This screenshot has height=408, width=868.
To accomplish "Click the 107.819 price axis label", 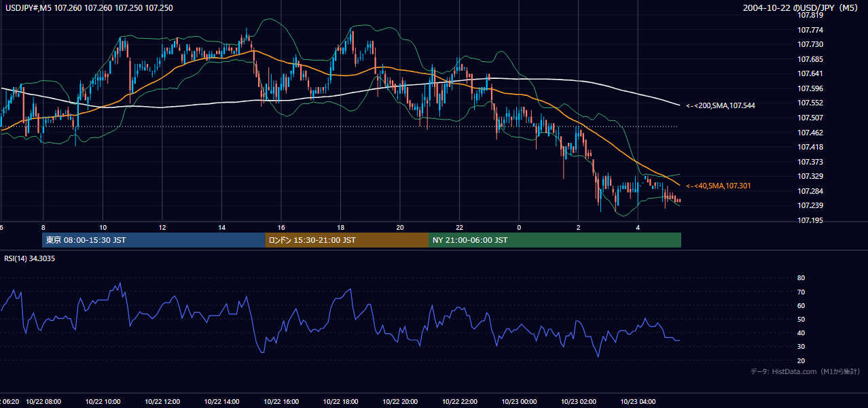I will point(810,16).
